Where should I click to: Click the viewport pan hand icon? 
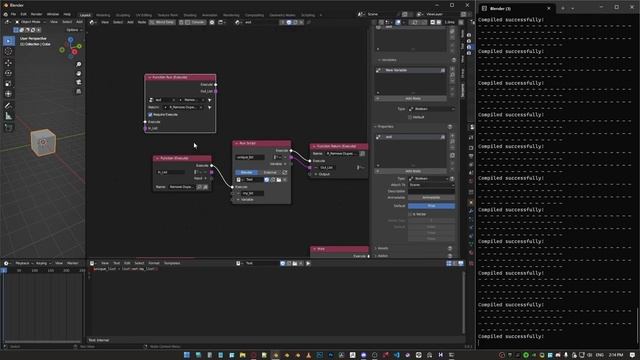[78, 73]
